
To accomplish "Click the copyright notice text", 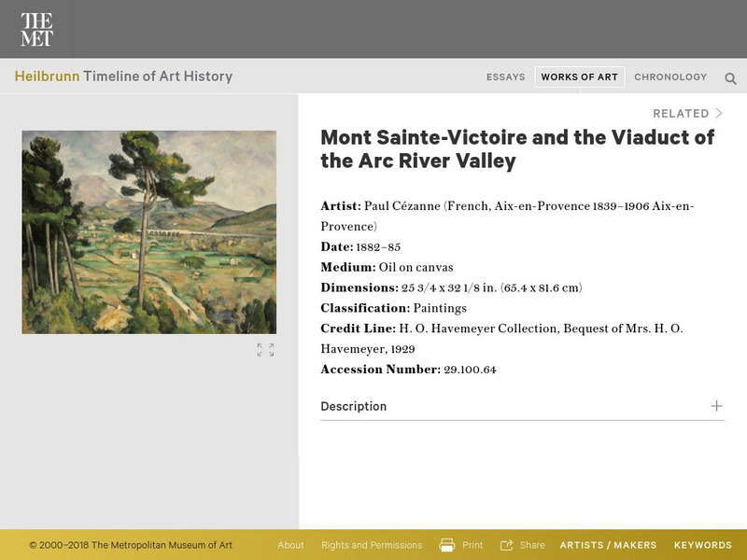I will click(x=131, y=545).
